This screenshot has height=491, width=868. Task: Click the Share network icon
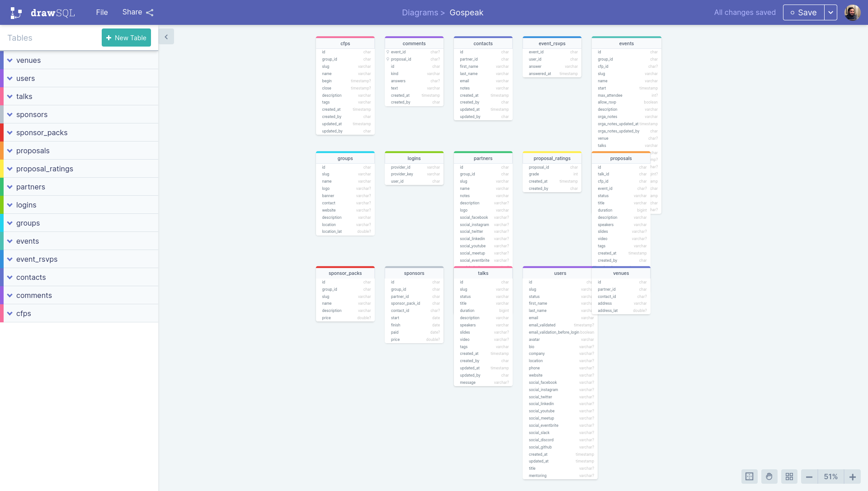(150, 12)
